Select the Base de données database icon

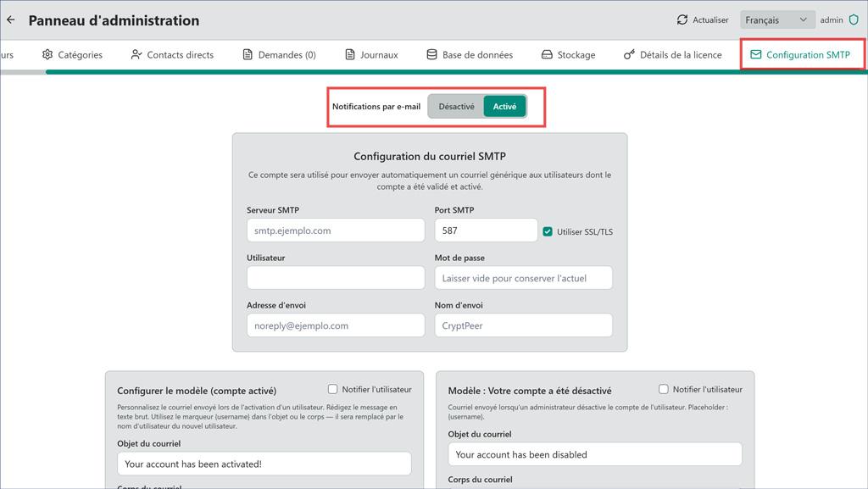pos(432,54)
